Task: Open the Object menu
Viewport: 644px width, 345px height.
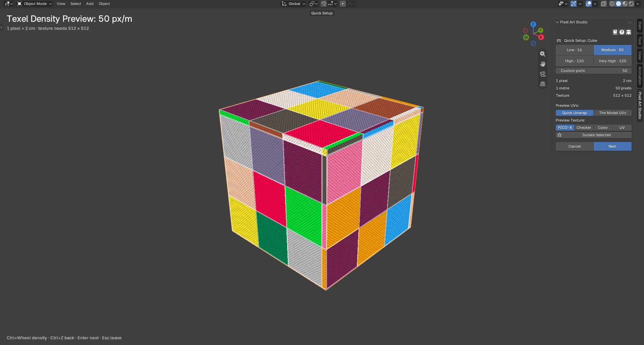Action: 104,4
